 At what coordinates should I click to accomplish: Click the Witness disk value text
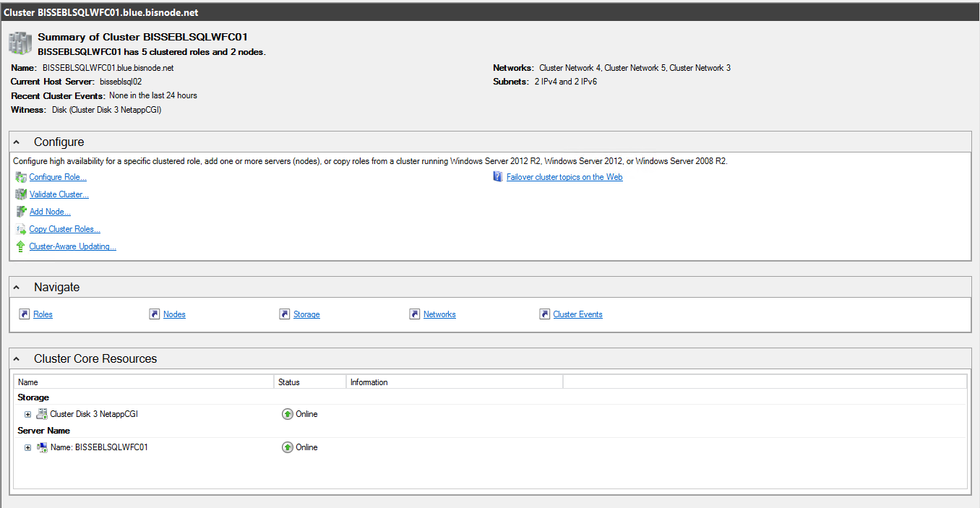pyautogui.click(x=107, y=110)
